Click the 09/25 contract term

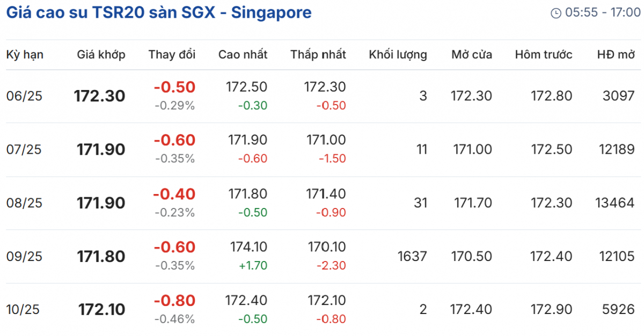pos(24,257)
